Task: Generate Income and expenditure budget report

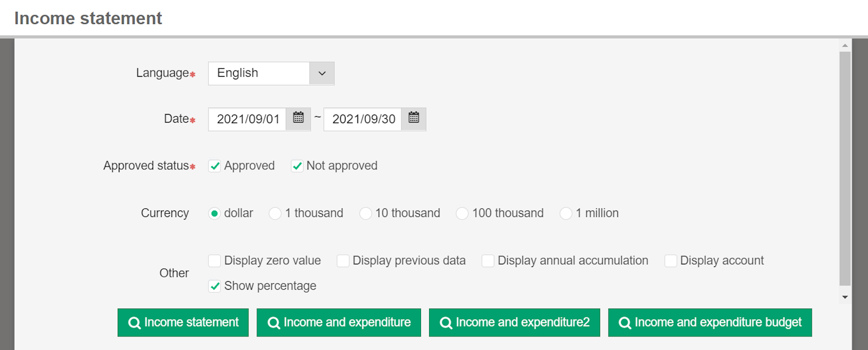Action: 710,322
